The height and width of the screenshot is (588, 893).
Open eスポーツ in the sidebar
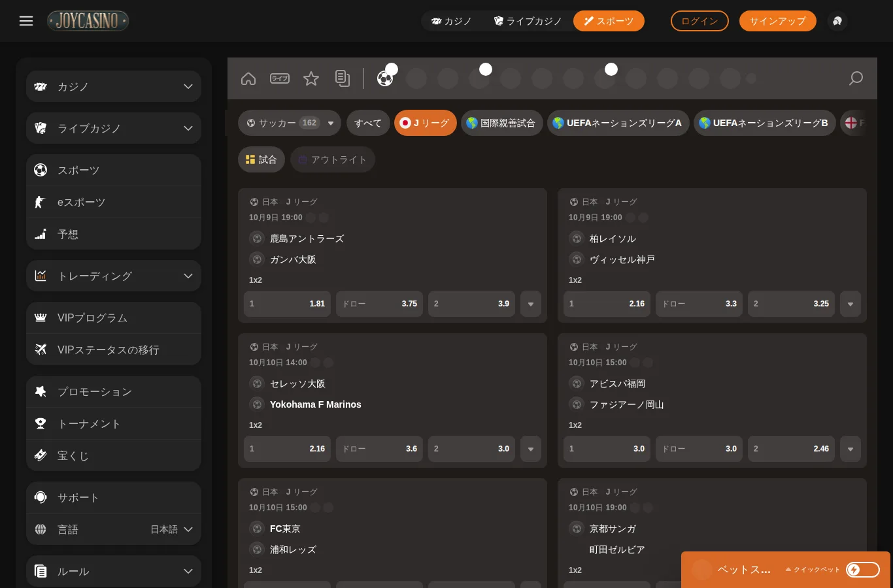pyautogui.click(x=114, y=203)
